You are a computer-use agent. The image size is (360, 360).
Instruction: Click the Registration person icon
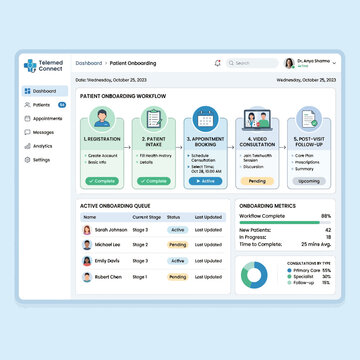[102, 119]
